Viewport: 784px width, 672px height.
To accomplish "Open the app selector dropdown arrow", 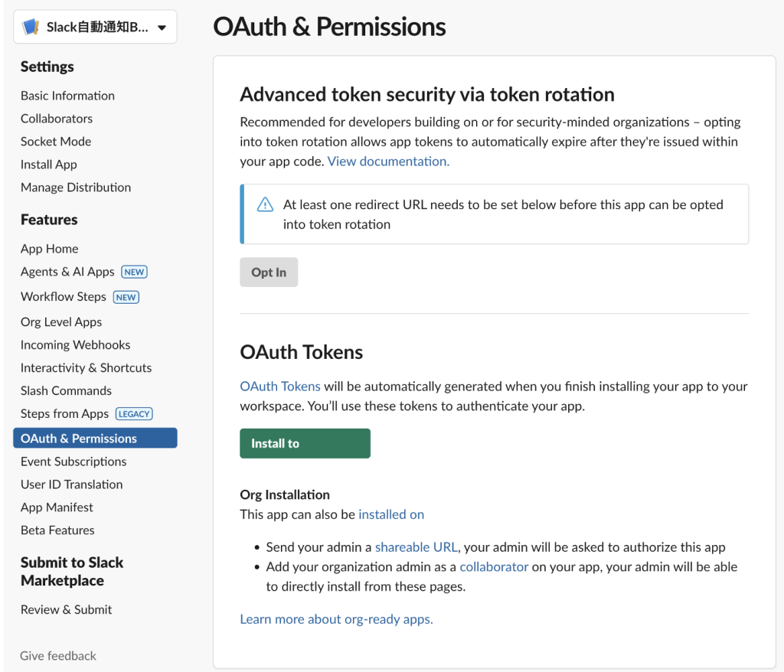I will [x=162, y=28].
